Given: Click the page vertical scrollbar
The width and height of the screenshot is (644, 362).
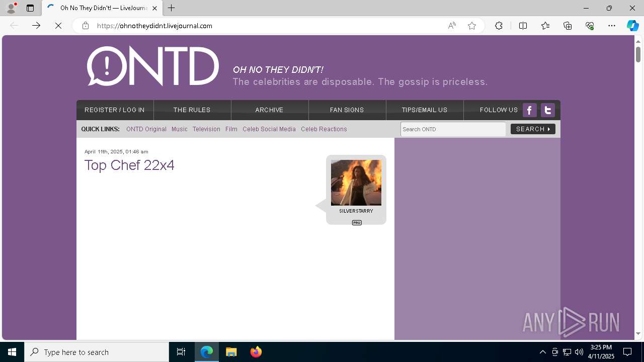Looking at the screenshot, I should point(638,54).
